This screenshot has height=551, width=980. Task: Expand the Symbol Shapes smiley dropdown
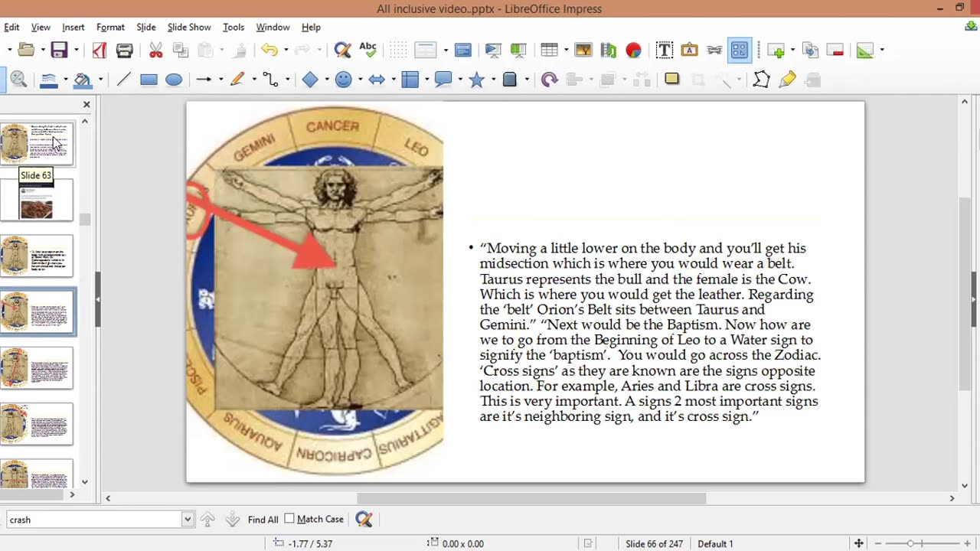coord(360,80)
